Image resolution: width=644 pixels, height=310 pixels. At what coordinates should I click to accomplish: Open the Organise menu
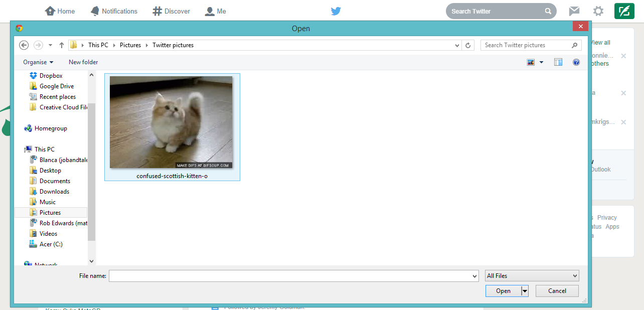[x=38, y=62]
